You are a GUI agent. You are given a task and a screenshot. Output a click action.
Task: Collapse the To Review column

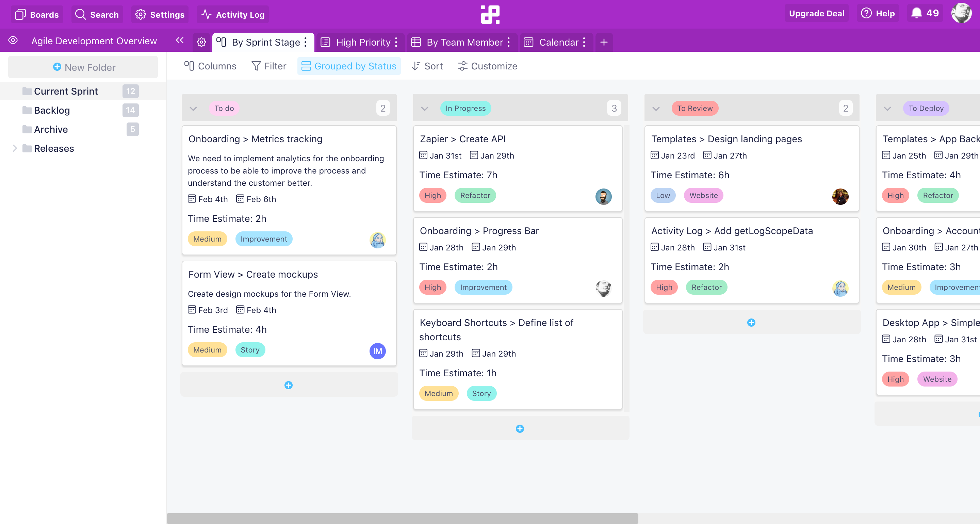pyautogui.click(x=656, y=109)
